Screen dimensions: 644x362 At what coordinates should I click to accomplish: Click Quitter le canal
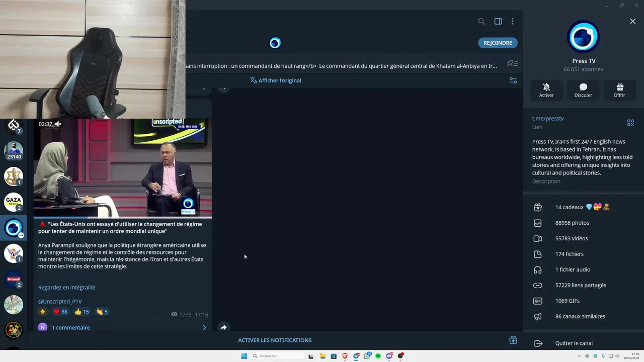tap(583, 343)
